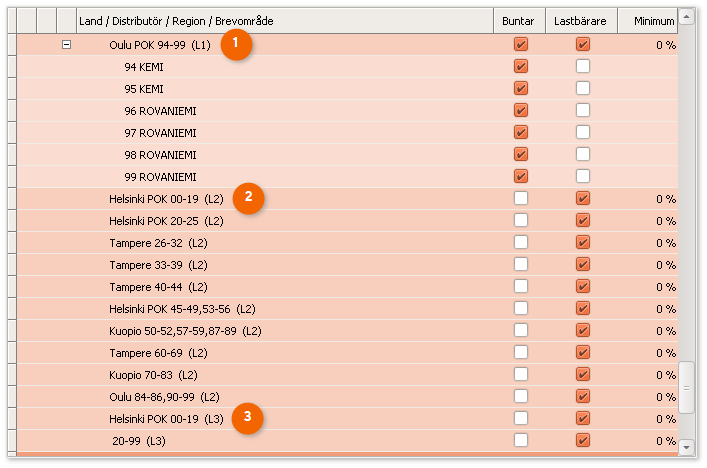
Task: Uncheck Lastbärare for Tampere 33-39 (L2)
Action: [583, 264]
